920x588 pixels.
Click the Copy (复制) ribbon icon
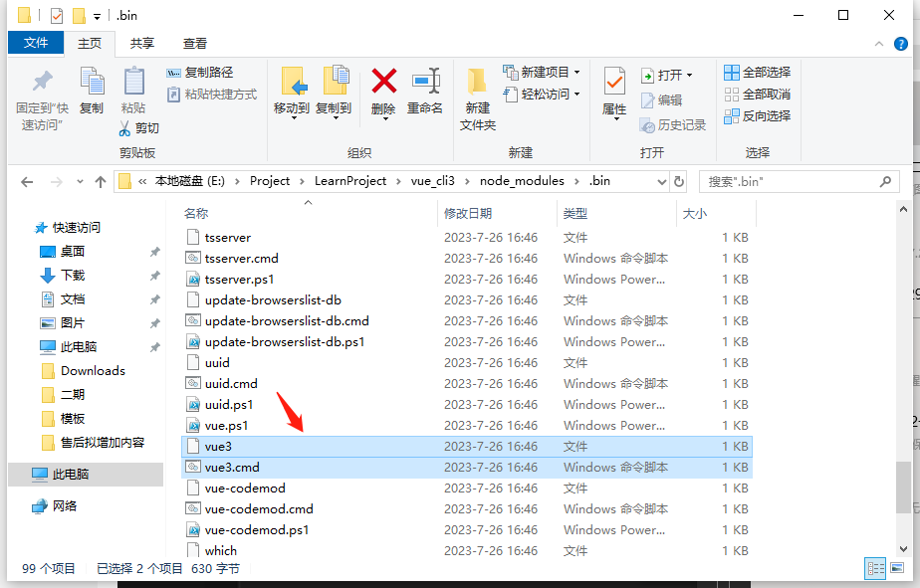tap(92, 91)
